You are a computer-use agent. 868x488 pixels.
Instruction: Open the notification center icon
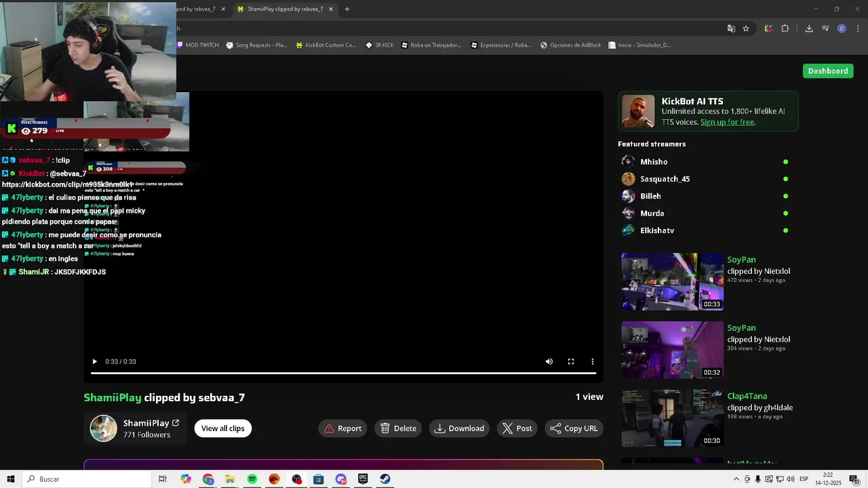(854, 479)
